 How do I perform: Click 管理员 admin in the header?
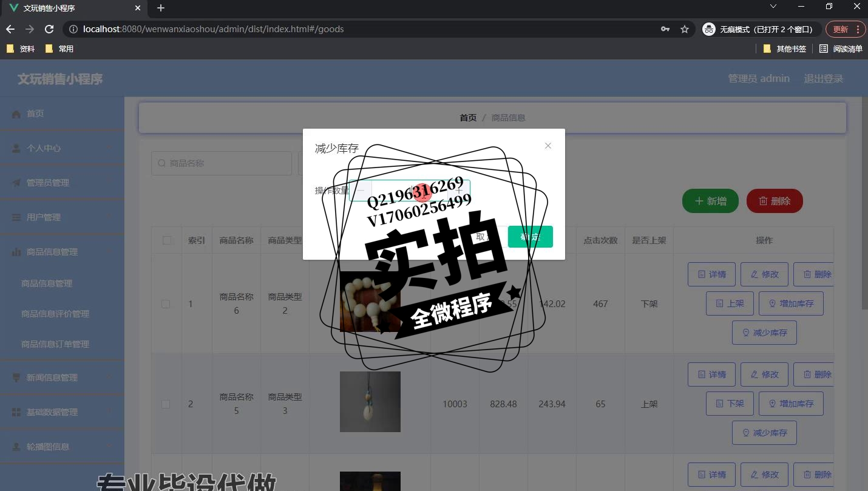pyautogui.click(x=759, y=79)
